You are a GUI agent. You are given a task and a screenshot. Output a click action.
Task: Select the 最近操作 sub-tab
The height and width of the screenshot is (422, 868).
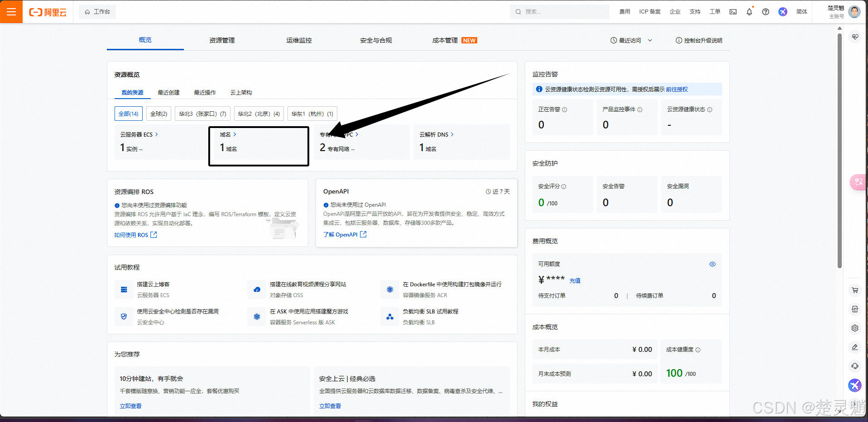(x=205, y=92)
